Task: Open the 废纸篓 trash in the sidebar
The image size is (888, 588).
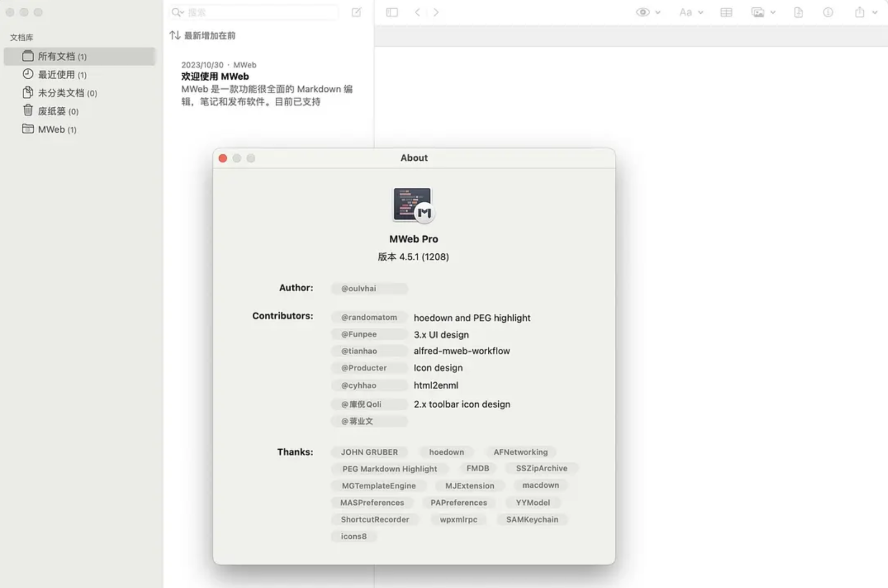Action: [x=79, y=111]
